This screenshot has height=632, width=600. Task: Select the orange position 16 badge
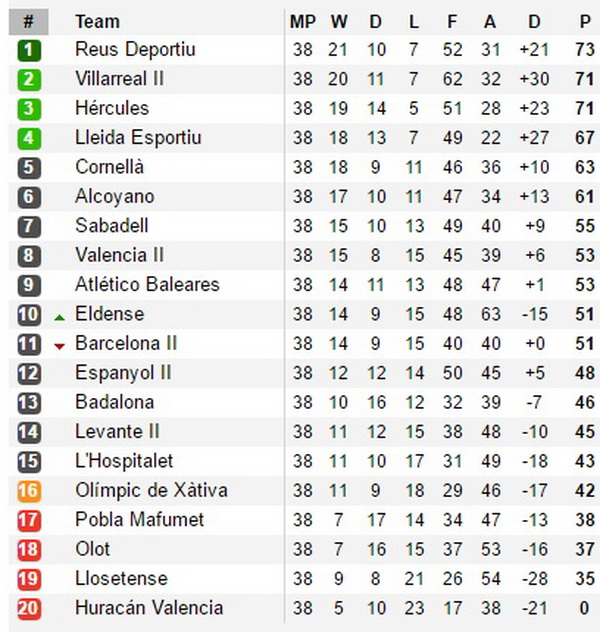29,491
